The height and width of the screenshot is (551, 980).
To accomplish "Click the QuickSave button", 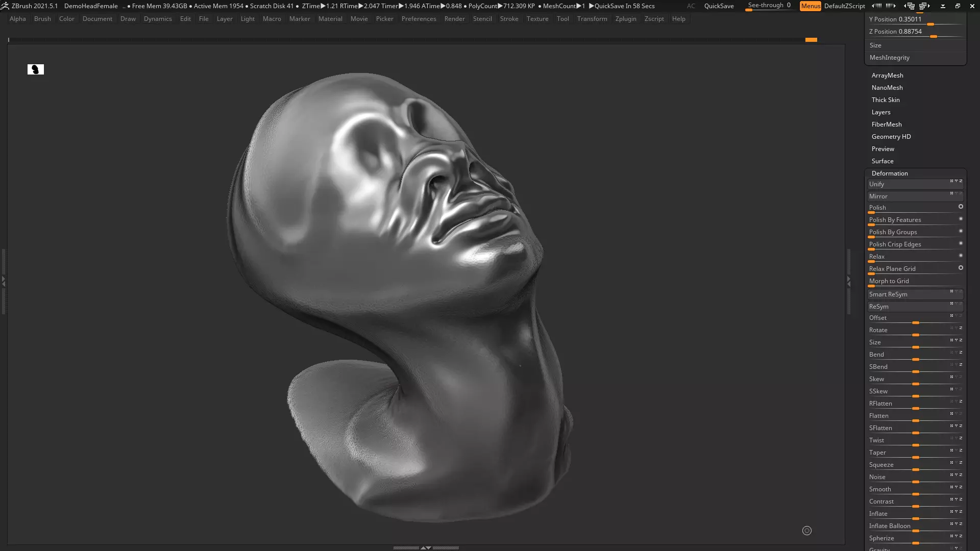I will coord(719,6).
